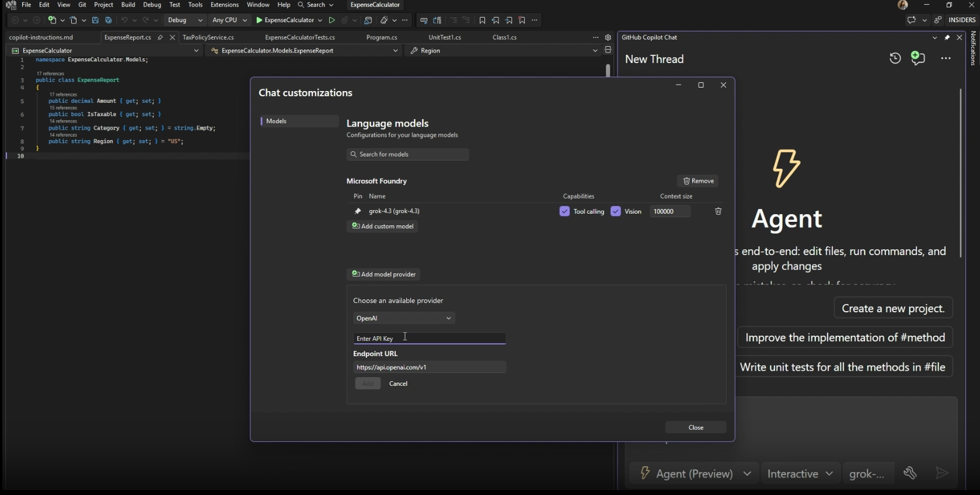980x495 pixels.
Task: Open the Copilot chat history clock icon
Action: [895, 58]
